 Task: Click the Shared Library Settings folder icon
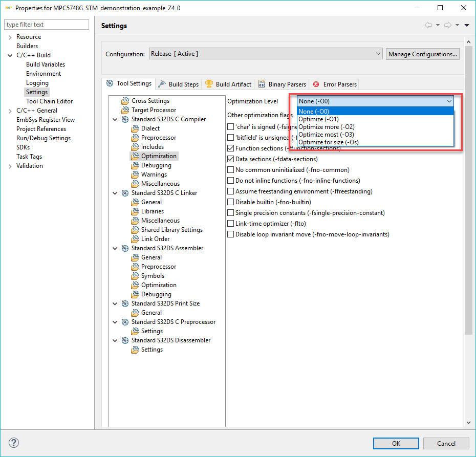[x=135, y=230]
